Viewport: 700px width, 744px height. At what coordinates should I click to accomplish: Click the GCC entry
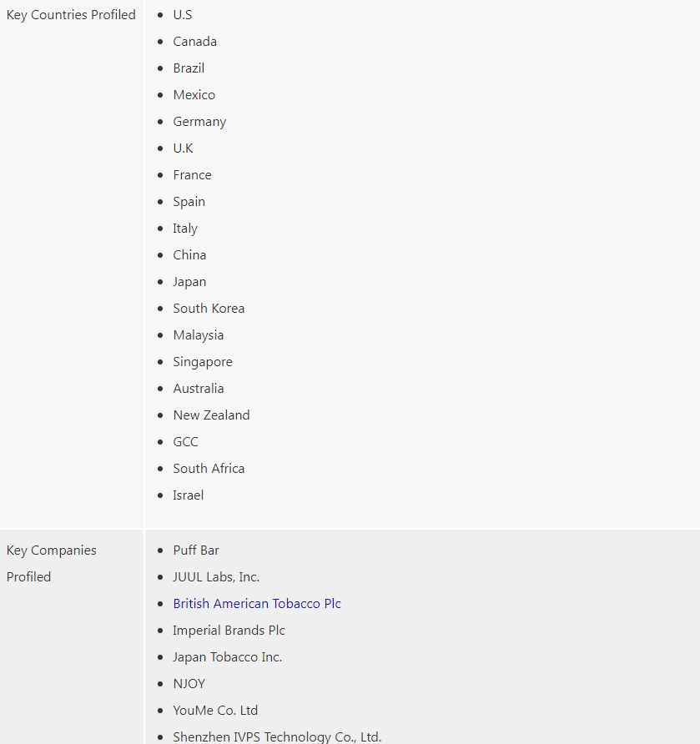tap(185, 442)
